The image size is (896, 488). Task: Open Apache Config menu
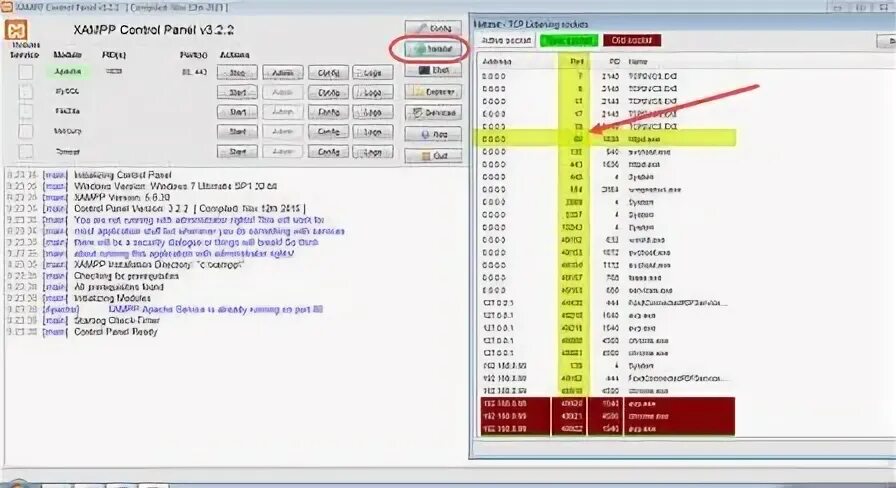[329, 73]
